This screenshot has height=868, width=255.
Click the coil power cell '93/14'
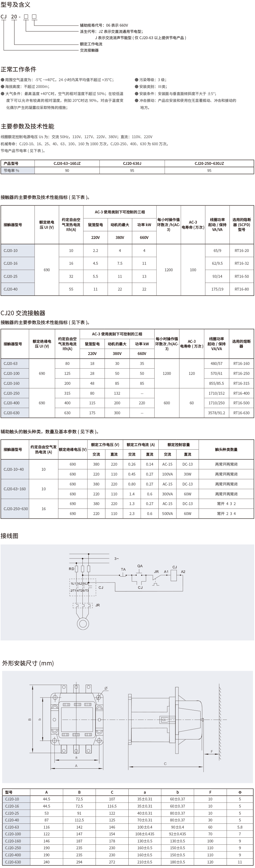[217, 276]
